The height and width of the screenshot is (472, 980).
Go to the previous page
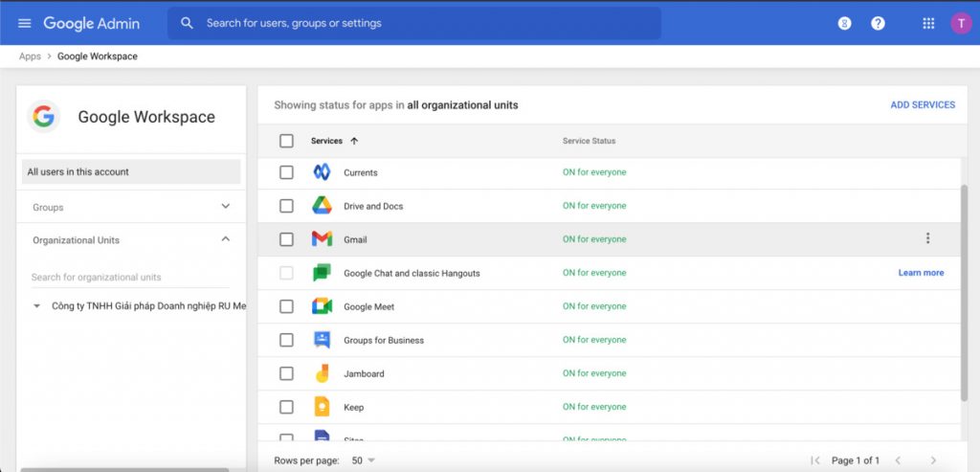(x=898, y=461)
